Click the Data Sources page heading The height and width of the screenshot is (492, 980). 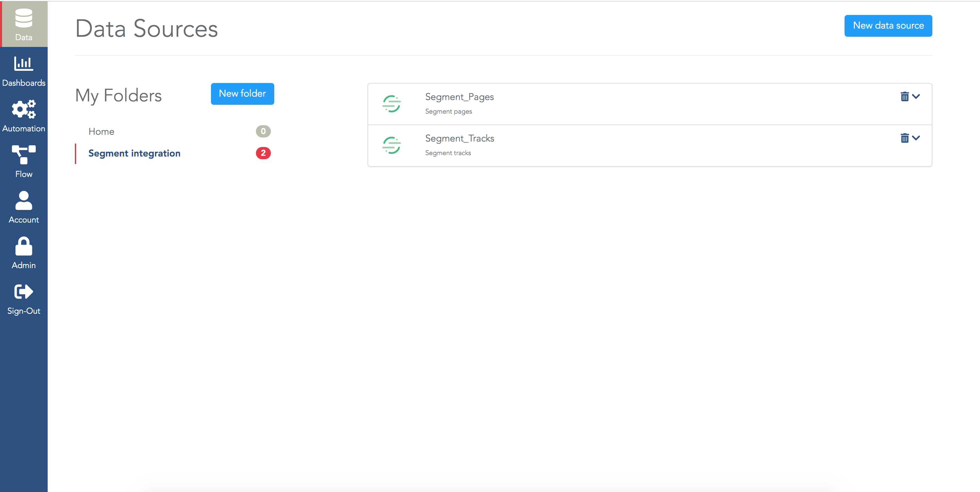(146, 29)
